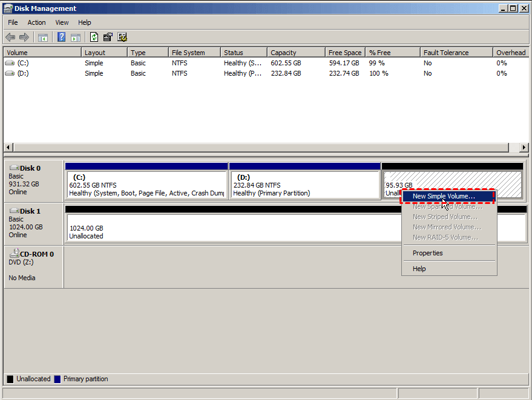Screen dimensions: 532x400
Task: Click the Disk 0 disk icon
Action: (15, 168)
